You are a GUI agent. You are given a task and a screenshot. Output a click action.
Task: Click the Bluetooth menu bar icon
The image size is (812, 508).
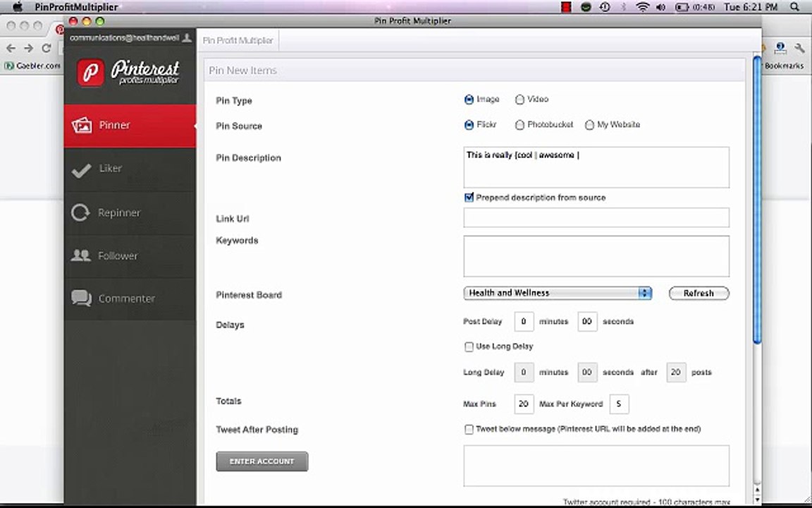pos(624,7)
